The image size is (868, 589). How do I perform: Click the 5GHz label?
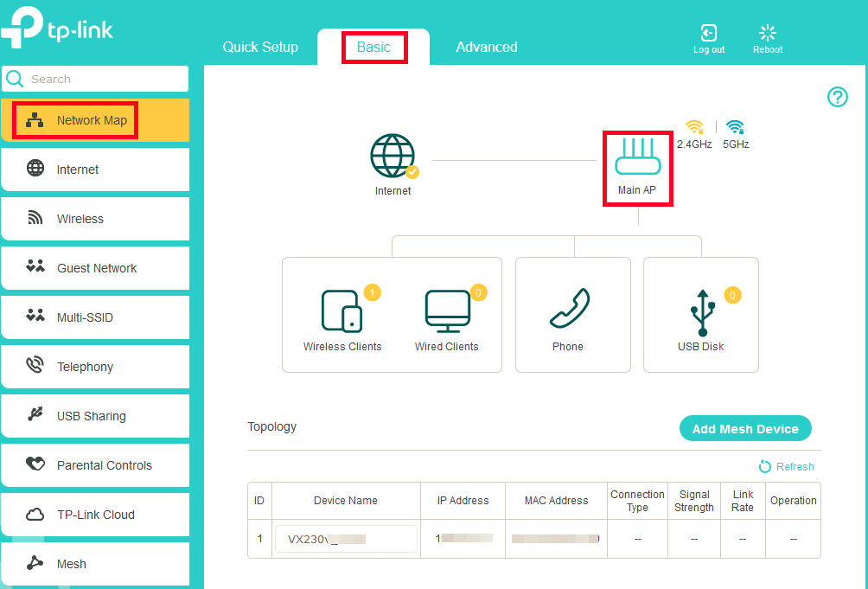pos(736,144)
